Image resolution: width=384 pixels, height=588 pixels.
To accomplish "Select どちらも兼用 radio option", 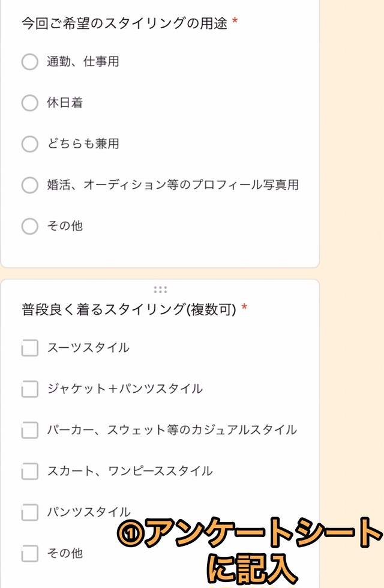I will coord(29,144).
